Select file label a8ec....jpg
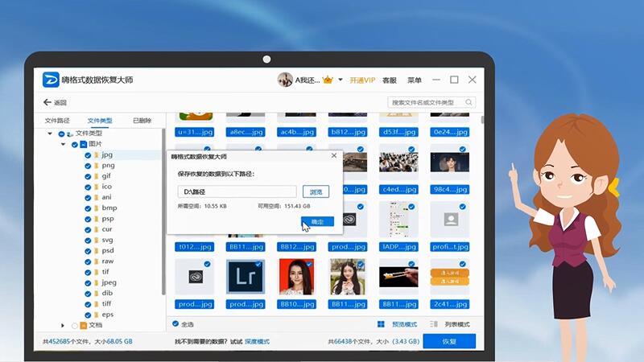This screenshot has width=644, height=362. coord(246,132)
